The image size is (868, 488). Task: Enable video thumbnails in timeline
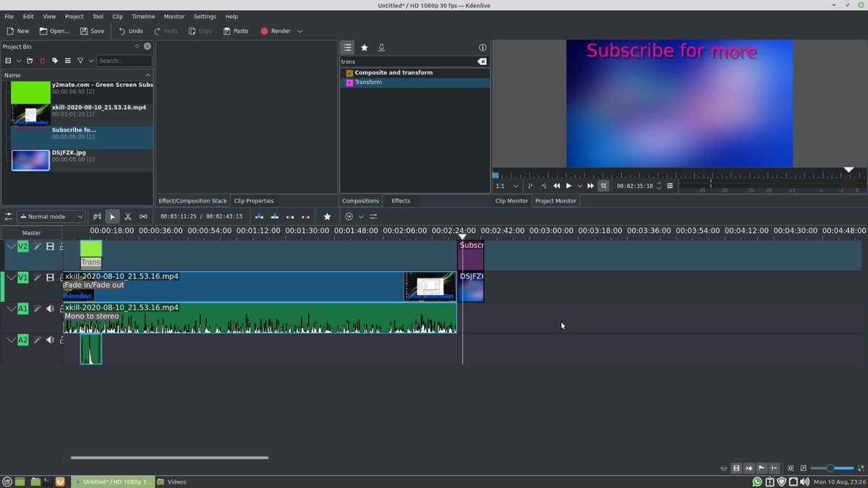pyautogui.click(x=736, y=468)
